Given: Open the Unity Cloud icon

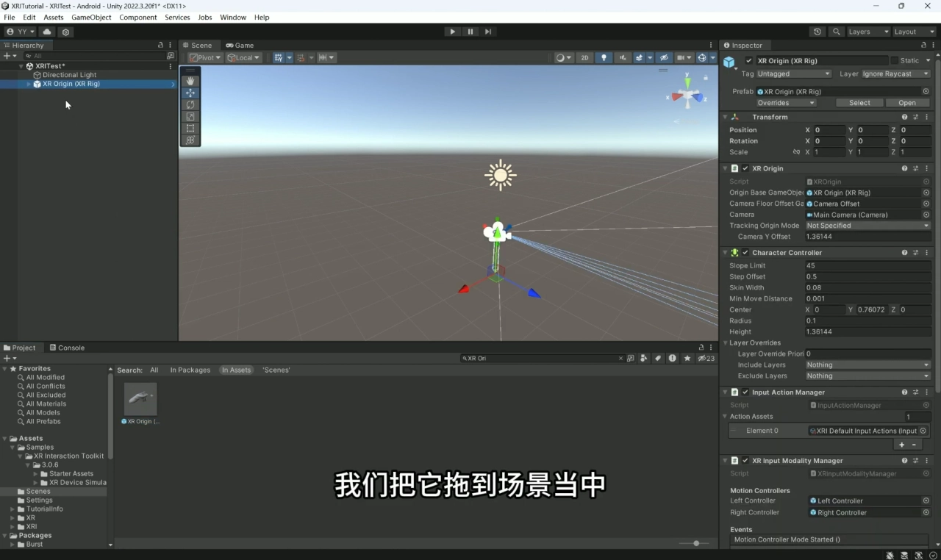Looking at the screenshot, I should coord(47,32).
